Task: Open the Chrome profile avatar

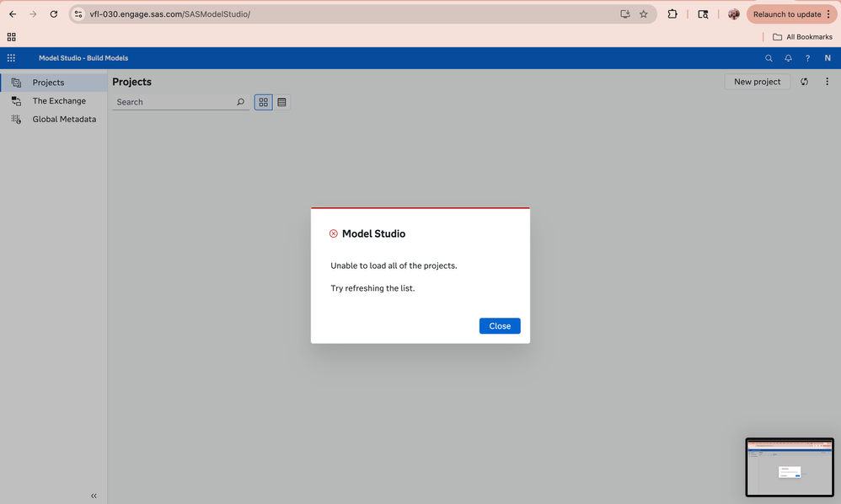Action: click(x=734, y=14)
